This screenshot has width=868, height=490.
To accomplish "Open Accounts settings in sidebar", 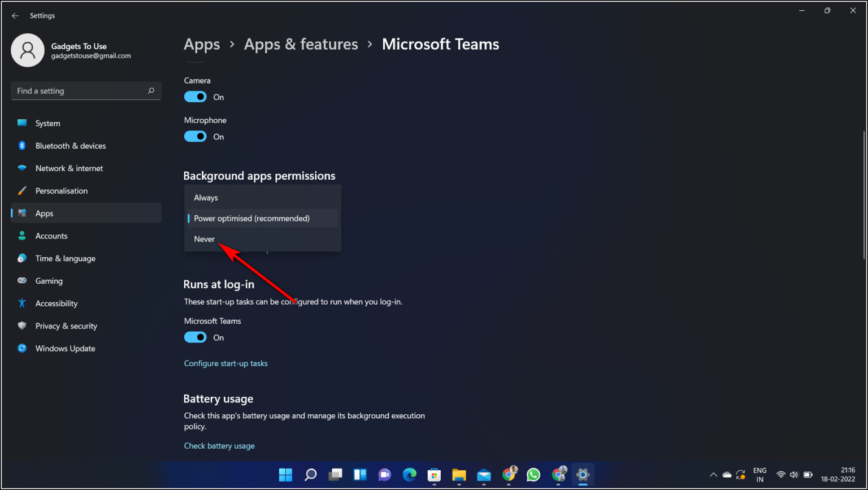I will (51, 236).
